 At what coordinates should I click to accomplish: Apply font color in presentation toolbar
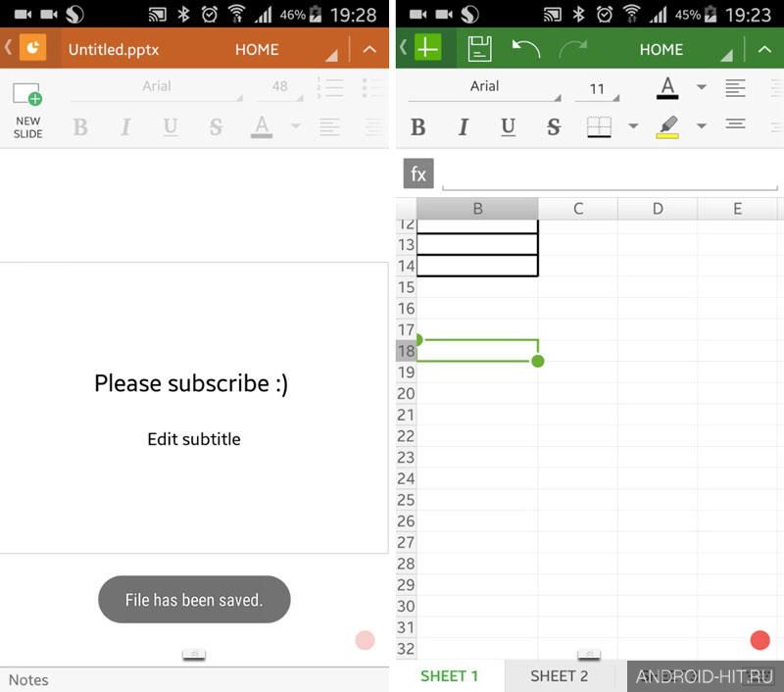262,127
